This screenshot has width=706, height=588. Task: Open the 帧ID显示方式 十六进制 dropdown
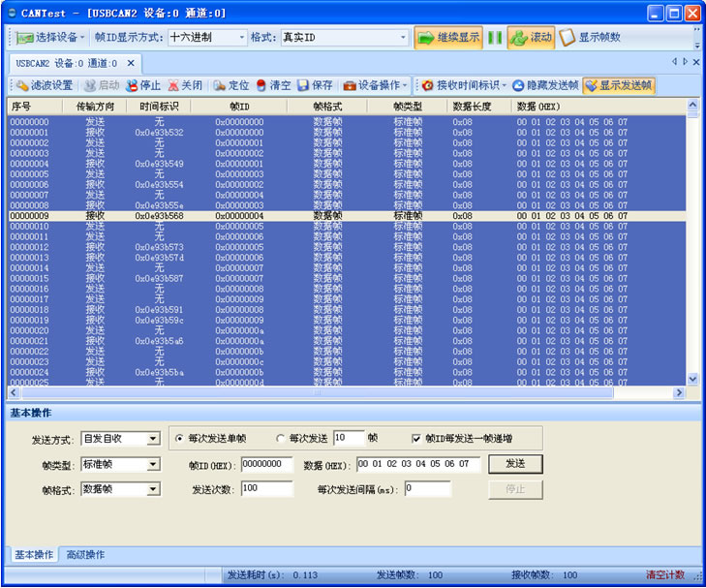tap(242, 37)
